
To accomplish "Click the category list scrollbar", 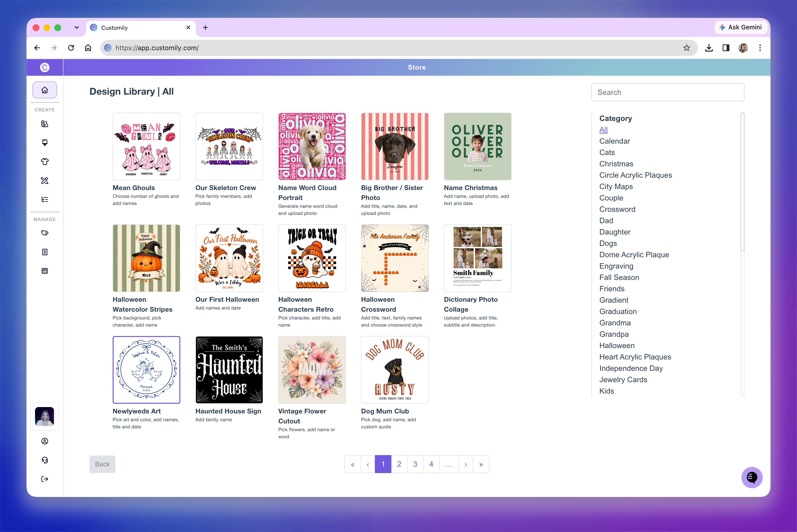I will [742, 182].
